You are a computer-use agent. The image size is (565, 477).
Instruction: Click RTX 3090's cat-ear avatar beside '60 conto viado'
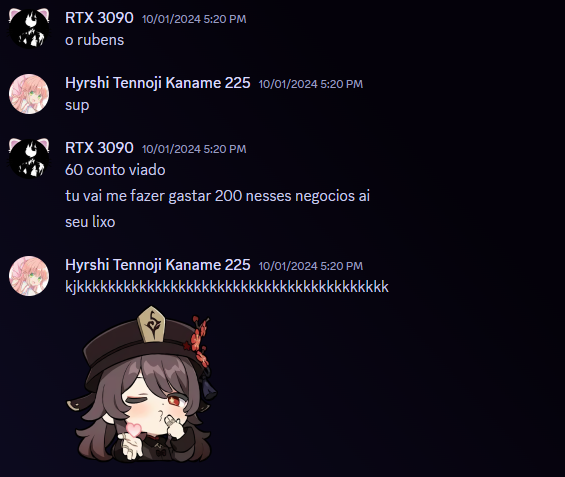click(x=29, y=158)
